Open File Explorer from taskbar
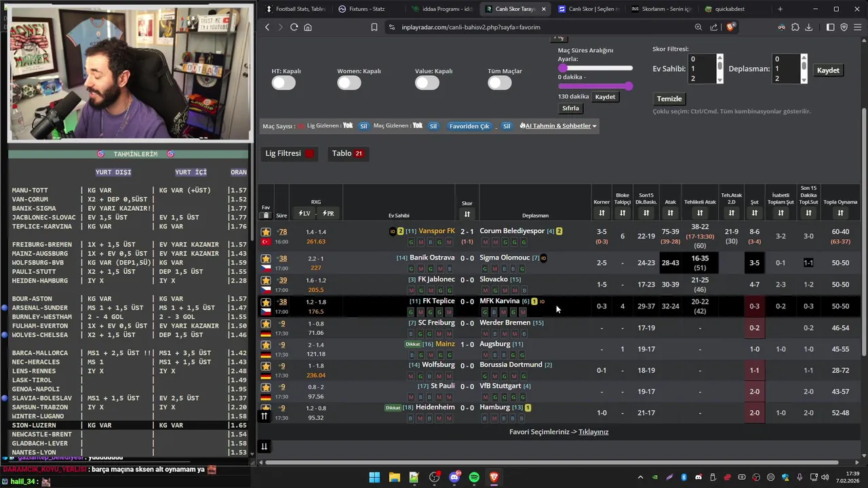This screenshot has width=868, height=488. (394, 477)
